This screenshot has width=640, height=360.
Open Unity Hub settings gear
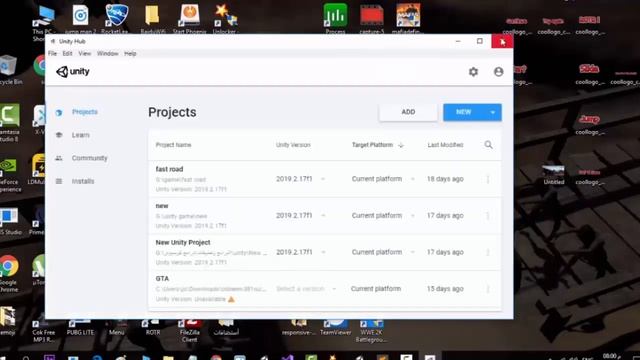tap(473, 72)
